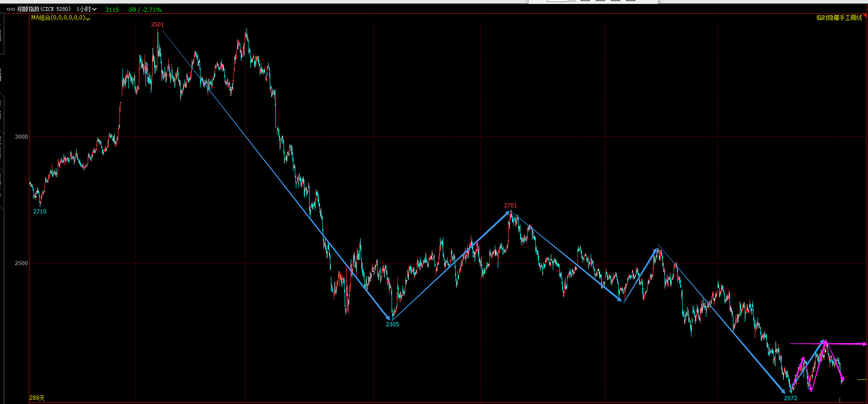The width and height of the screenshot is (868, 404).
Task: Click the 2710 low price label
Action: pyautogui.click(x=40, y=212)
